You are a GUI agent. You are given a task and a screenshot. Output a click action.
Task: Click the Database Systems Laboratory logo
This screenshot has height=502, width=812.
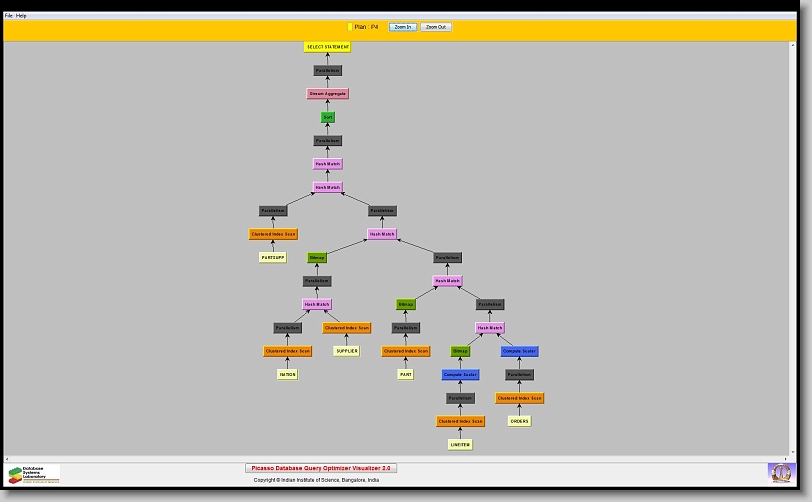[x=34, y=474]
